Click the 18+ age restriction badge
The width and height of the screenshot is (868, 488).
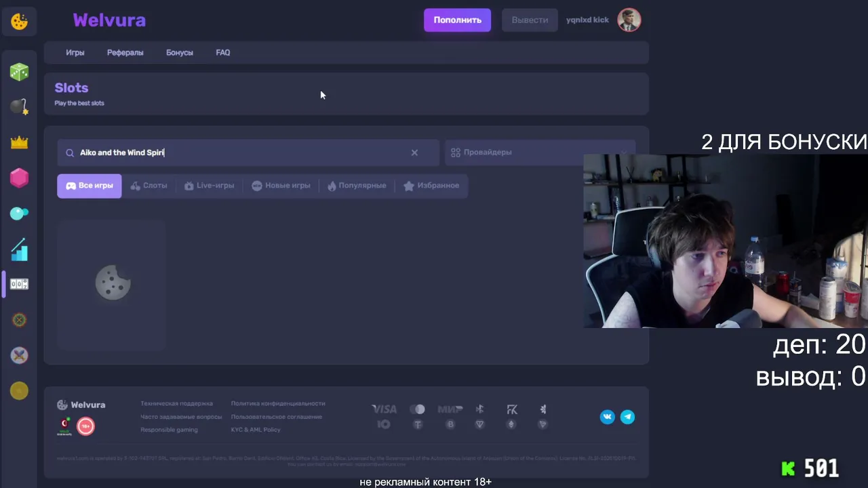point(85,426)
